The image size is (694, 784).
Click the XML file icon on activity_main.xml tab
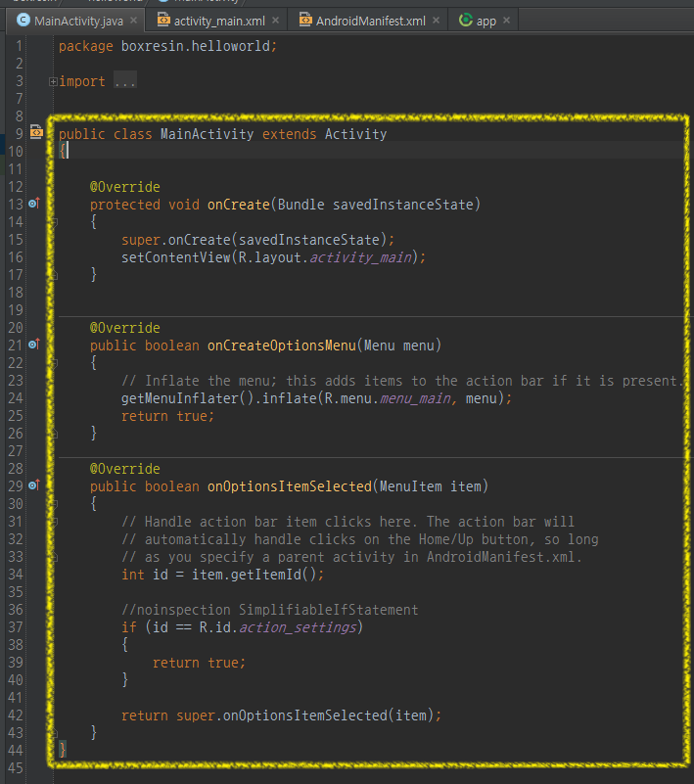(163, 20)
